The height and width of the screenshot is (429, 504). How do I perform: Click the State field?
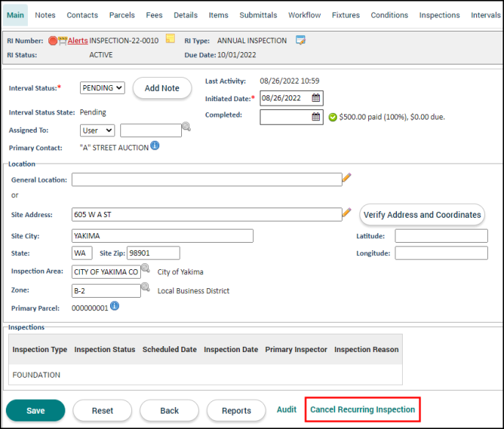pyautogui.click(x=81, y=253)
